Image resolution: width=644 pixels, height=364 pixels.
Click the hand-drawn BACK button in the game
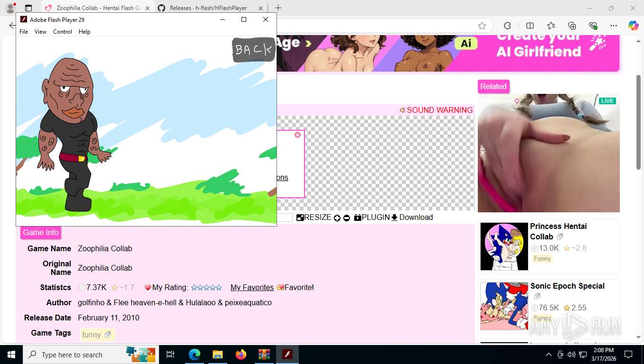(254, 50)
